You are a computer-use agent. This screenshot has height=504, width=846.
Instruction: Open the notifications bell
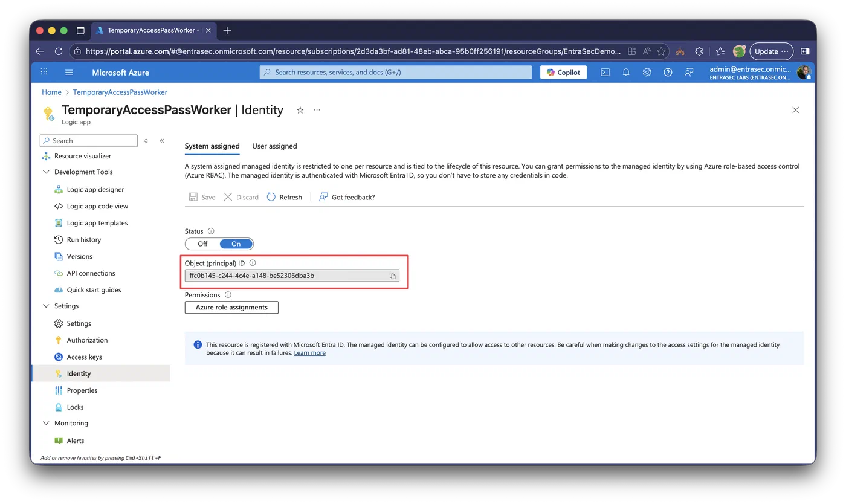(x=626, y=72)
